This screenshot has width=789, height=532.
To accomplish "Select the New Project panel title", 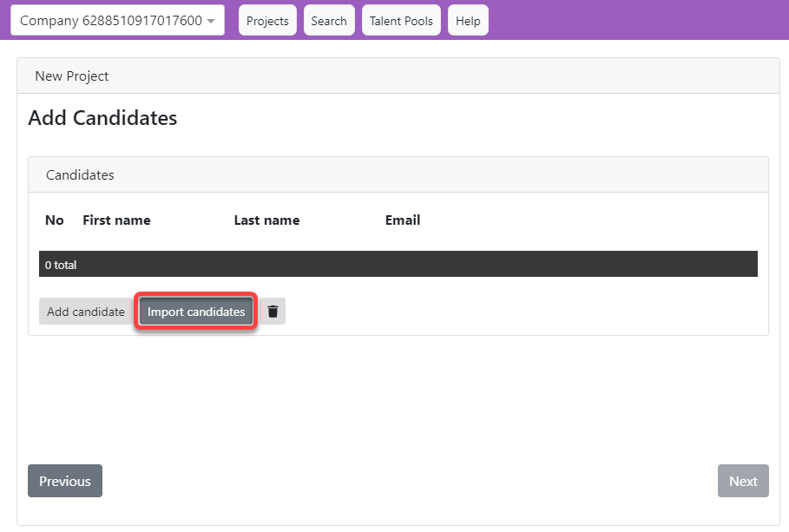I will pyautogui.click(x=72, y=76).
